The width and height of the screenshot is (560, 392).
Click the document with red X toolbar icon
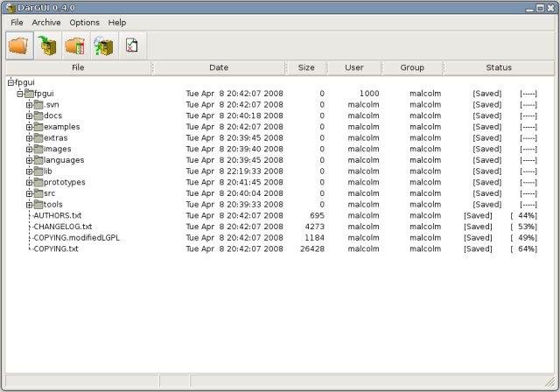[x=131, y=45]
